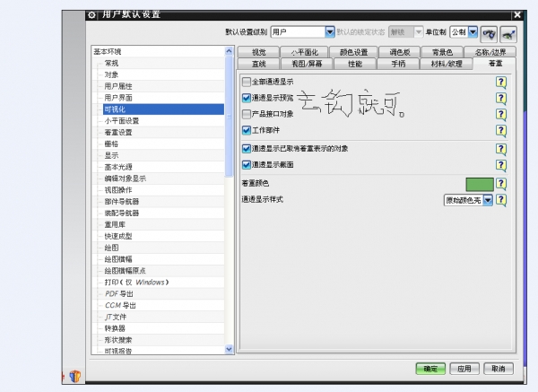Image resolution: width=538 pixels, height=392 pixels.
Task: Click the greyed 解锁 lock-state dropdown
Action: pyautogui.click(x=405, y=32)
